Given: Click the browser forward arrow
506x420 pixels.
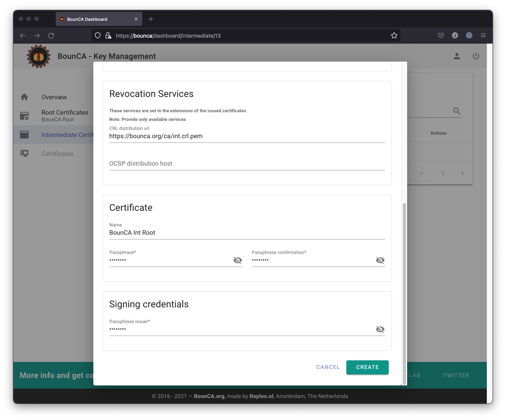Looking at the screenshot, I should click(37, 36).
